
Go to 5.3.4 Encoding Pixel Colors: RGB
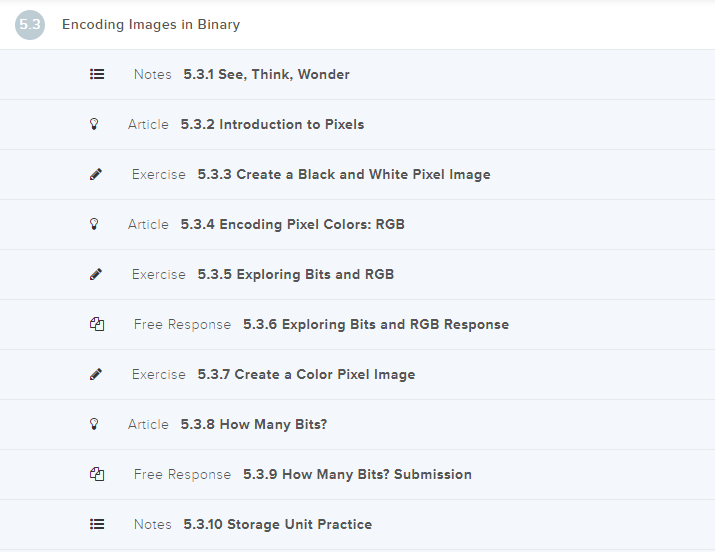point(292,224)
